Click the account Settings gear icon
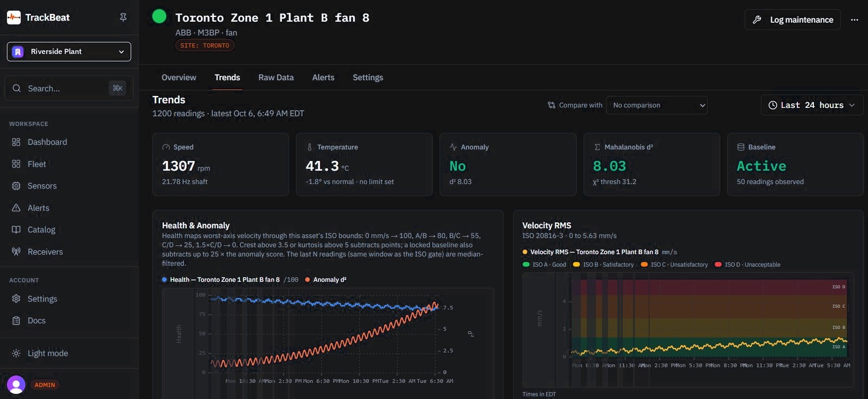 click(x=16, y=299)
